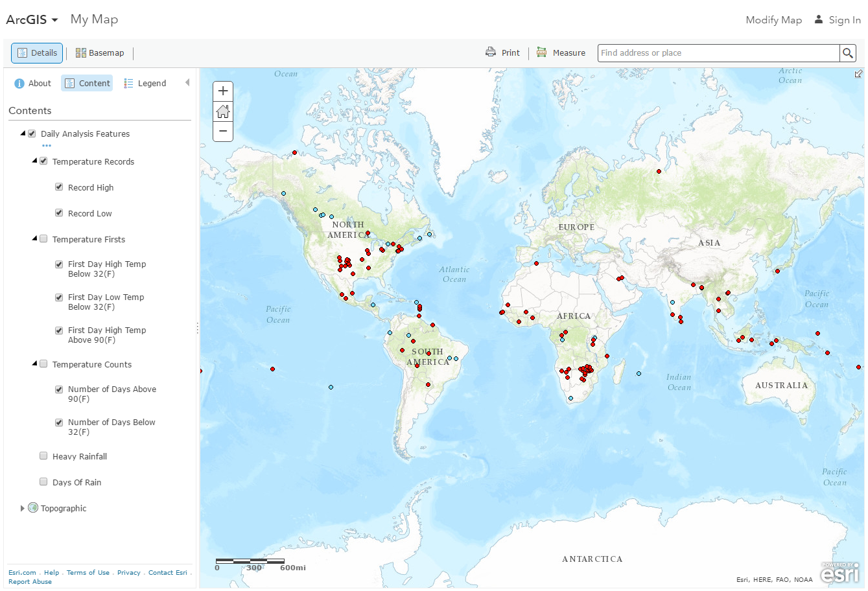Click the Content list icon
This screenshot has width=868, height=591.
tap(70, 84)
